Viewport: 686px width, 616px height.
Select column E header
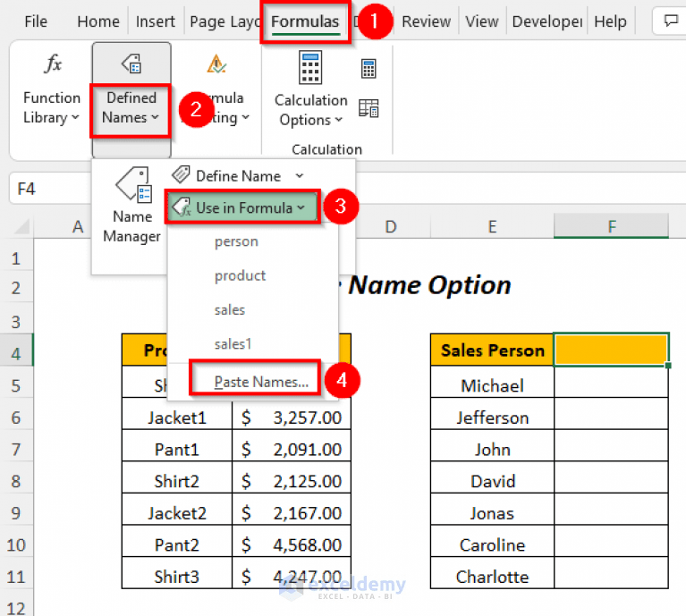[492, 226]
